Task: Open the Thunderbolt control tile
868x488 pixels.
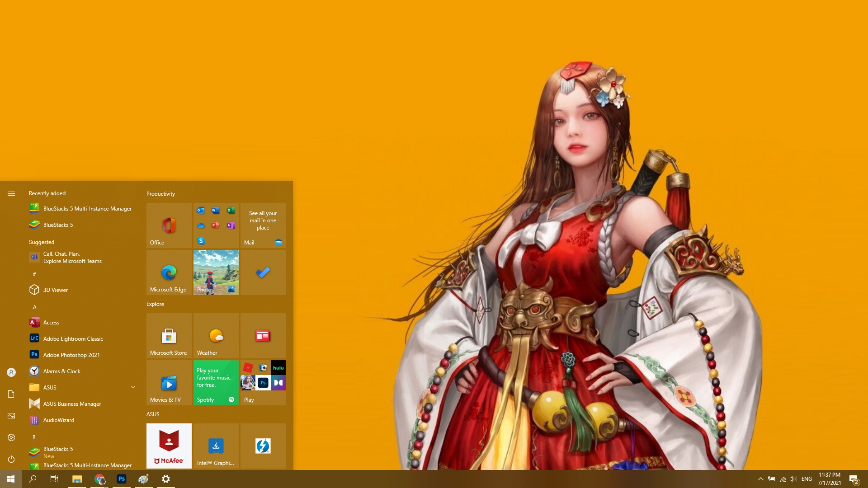Action: coord(263,446)
